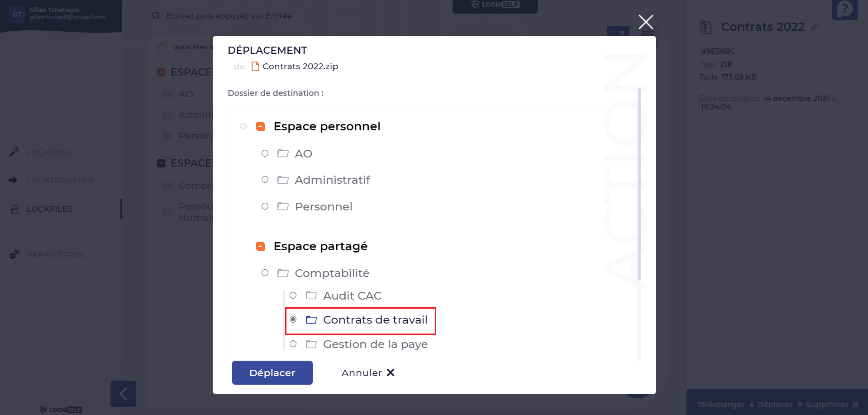Click the LockPass key icon in sidebar
This screenshot has width=868, height=415.
(14, 152)
